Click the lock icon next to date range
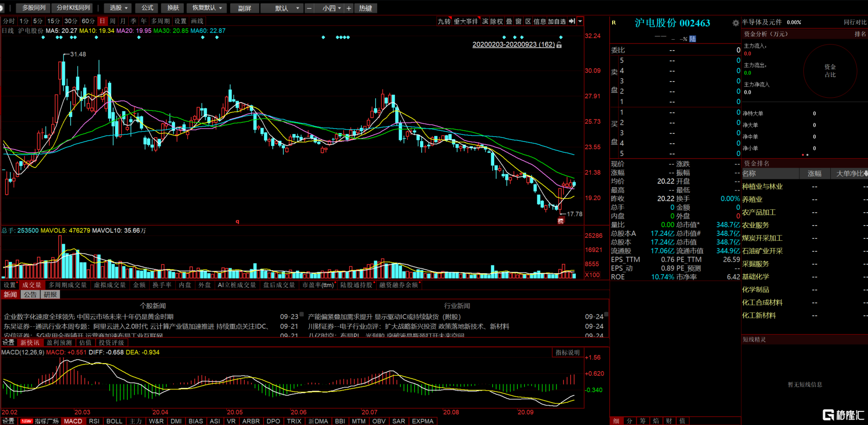Image resolution: width=868 pixels, height=425 pixels. click(559, 45)
